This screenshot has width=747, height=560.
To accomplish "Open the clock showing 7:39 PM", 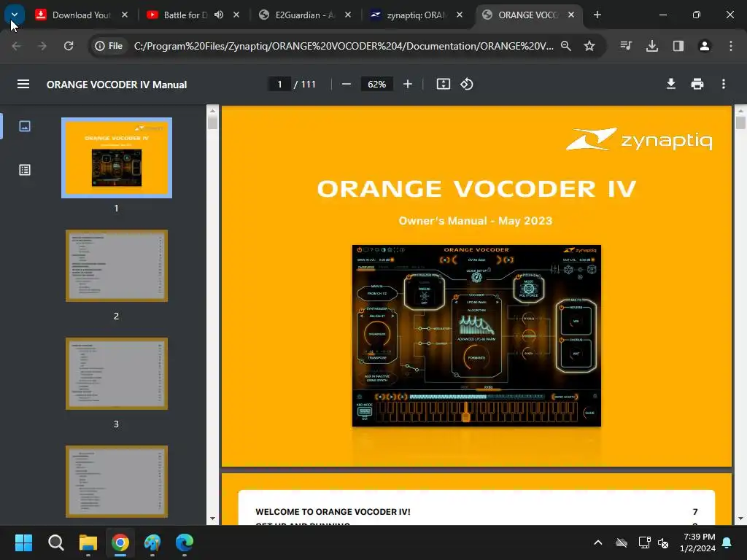I will 698,542.
